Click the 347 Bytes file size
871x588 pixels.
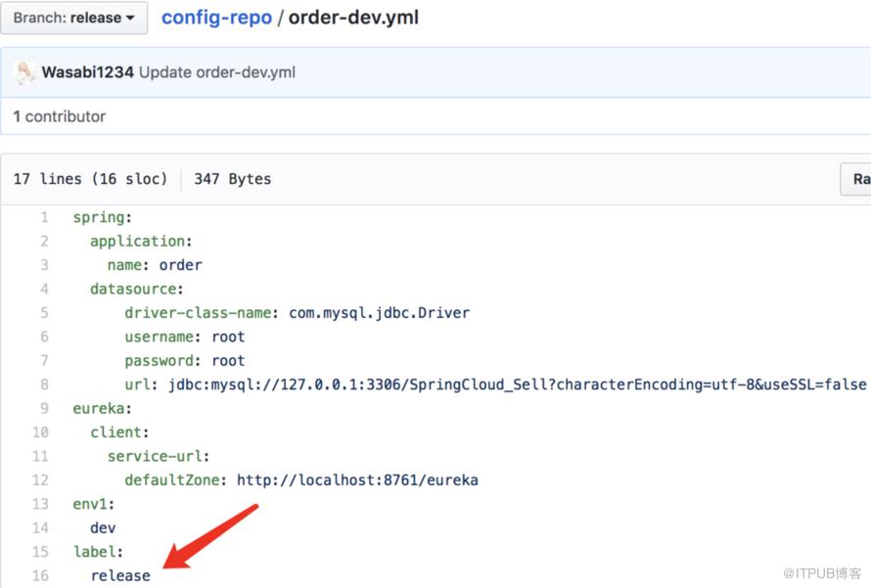point(232,179)
